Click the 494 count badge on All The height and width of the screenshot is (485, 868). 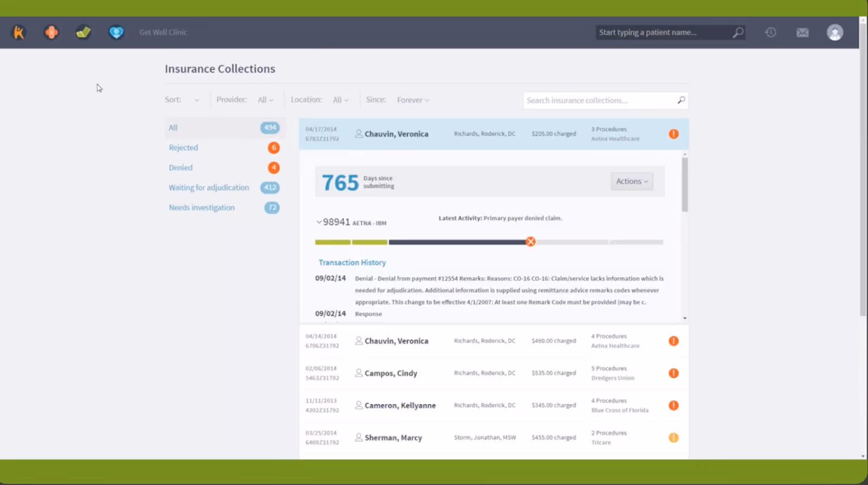pos(270,127)
